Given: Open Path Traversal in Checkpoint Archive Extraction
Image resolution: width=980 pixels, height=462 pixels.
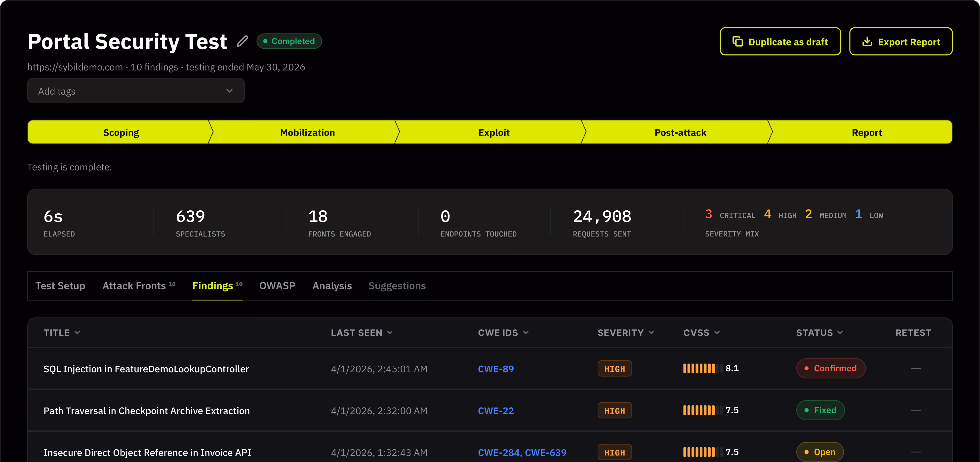Looking at the screenshot, I should pyautogui.click(x=146, y=411).
